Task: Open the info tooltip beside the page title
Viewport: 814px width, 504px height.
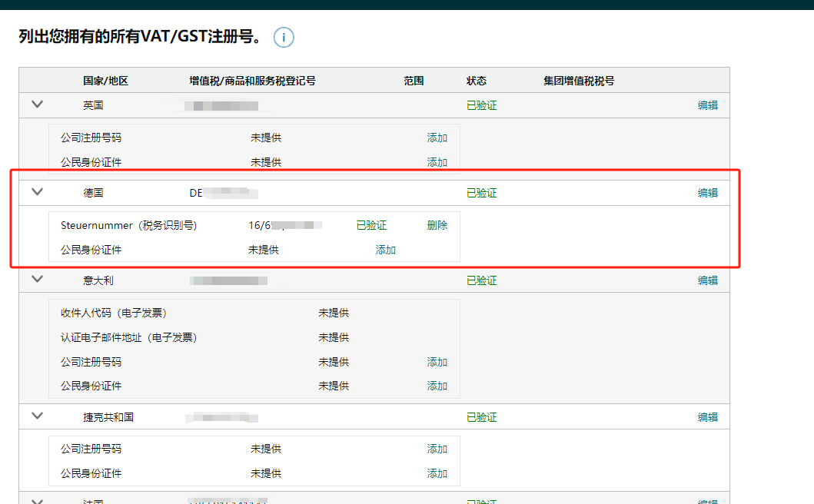Action: [284, 37]
